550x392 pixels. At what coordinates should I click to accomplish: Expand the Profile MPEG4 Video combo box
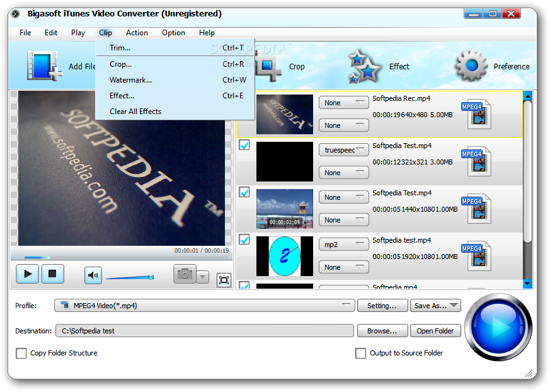tap(205, 305)
